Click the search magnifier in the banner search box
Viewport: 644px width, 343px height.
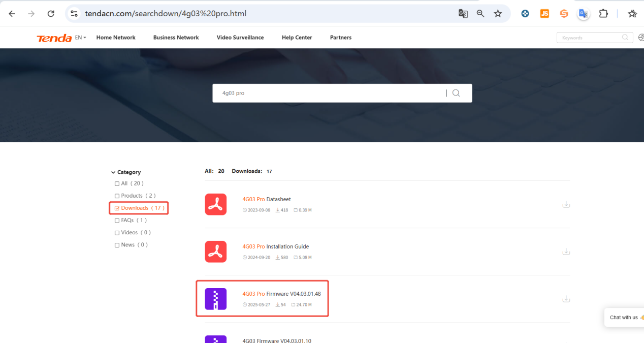click(x=456, y=93)
